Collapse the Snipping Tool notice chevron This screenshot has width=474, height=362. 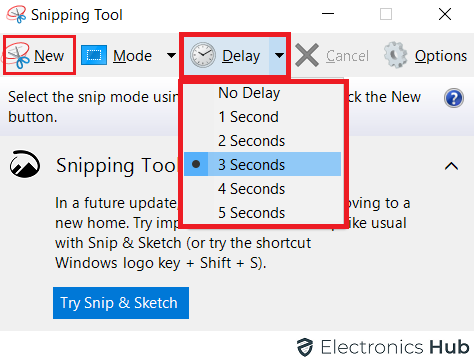(x=452, y=166)
